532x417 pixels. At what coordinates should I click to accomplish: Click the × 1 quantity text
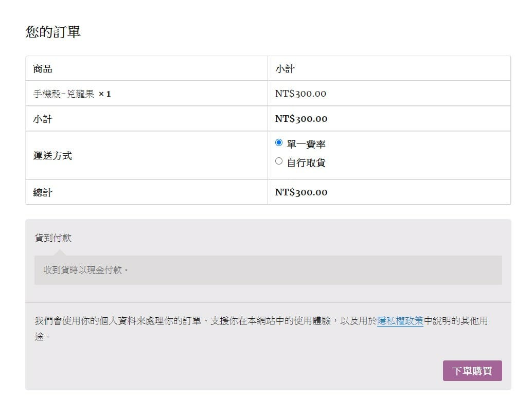click(x=104, y=94)
